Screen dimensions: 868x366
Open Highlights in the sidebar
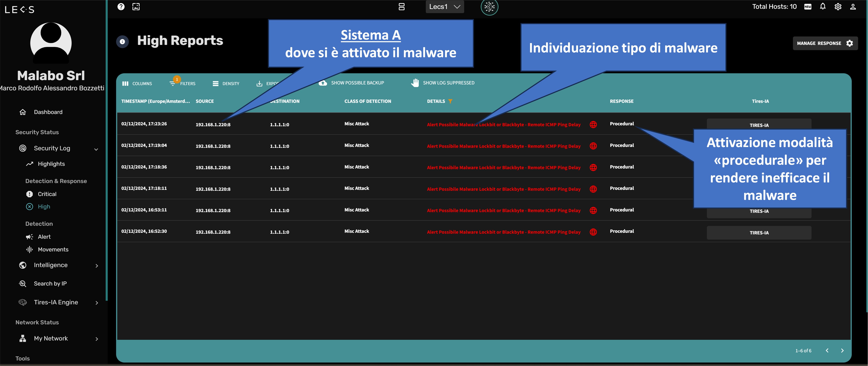[x=51, y=164]
